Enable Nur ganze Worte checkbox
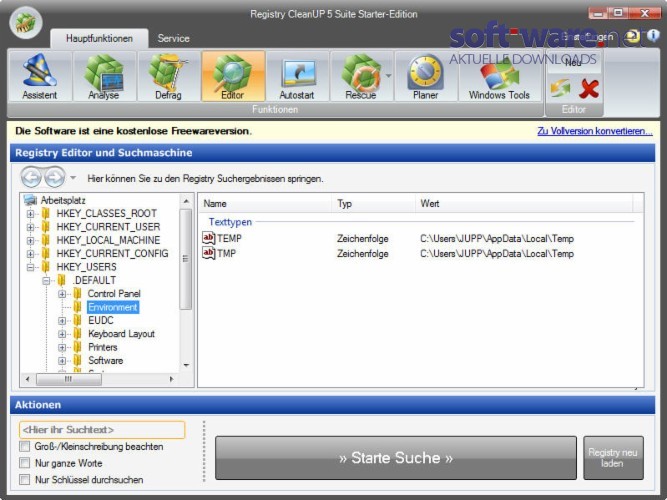 (x=25, y=463)
